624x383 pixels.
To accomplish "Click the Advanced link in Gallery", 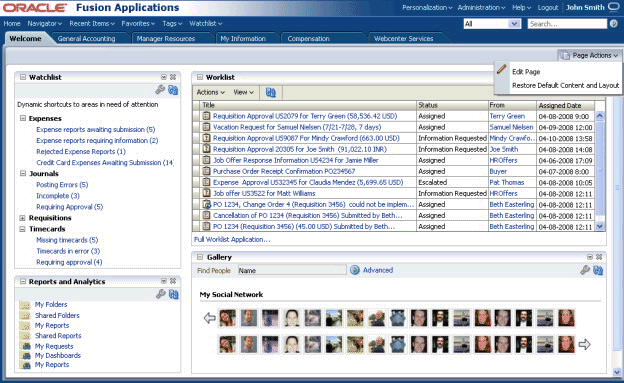I will [x=378, y=270].
